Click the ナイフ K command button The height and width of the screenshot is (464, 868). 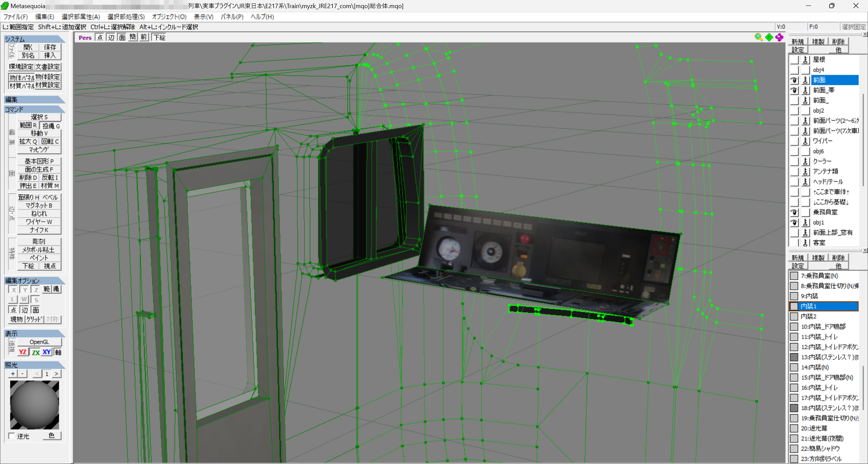[39, 230]
